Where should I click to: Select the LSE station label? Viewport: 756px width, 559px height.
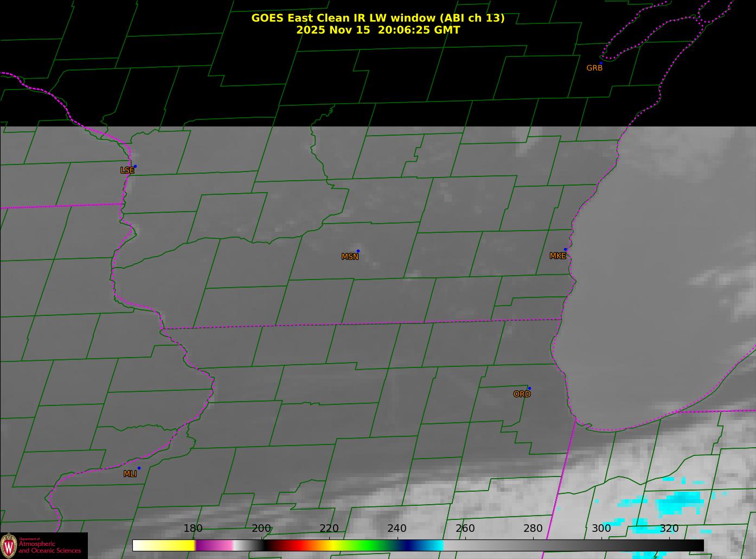tap(127, 170)
